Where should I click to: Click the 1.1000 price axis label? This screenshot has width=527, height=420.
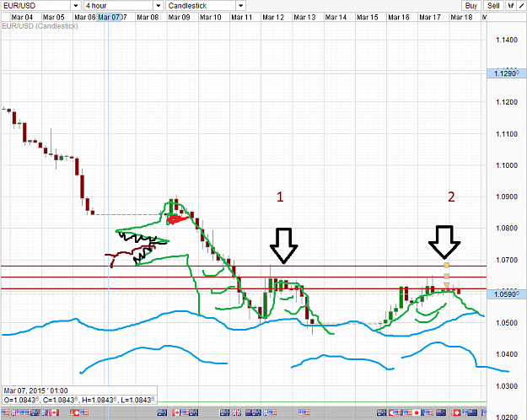507,165
